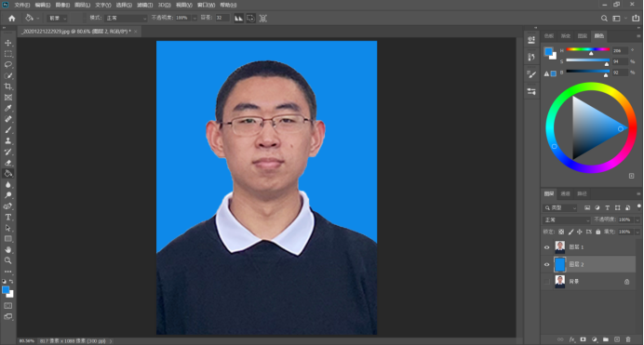Expand the layer type filter dropdown

(560, 208)
